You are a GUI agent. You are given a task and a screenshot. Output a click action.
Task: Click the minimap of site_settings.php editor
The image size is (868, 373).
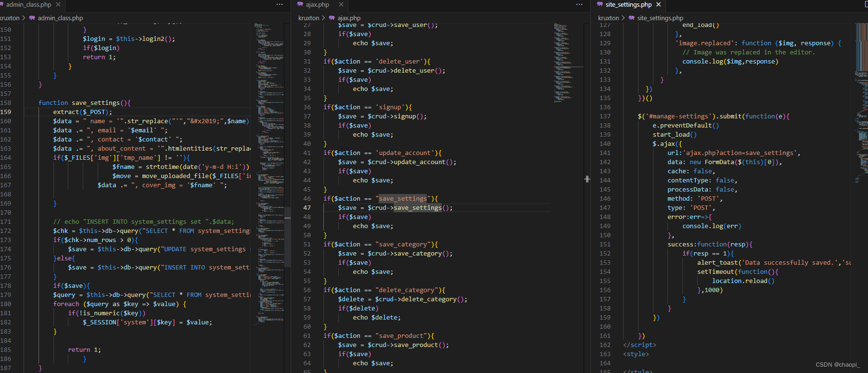tap(861, 103)
